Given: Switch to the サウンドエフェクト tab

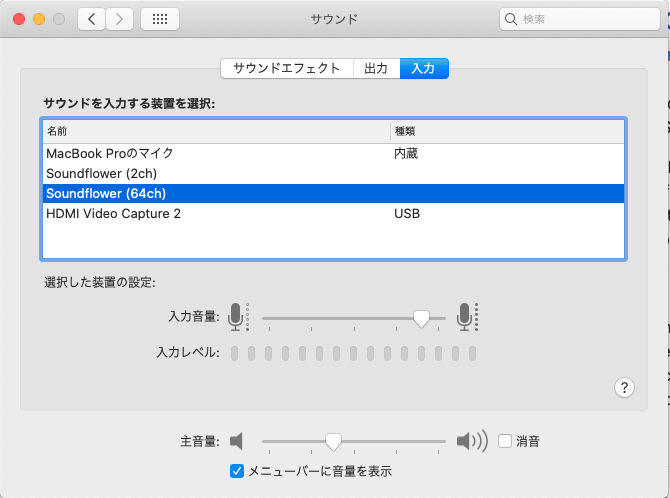Looking at the screenshot, I should point(287,68).
